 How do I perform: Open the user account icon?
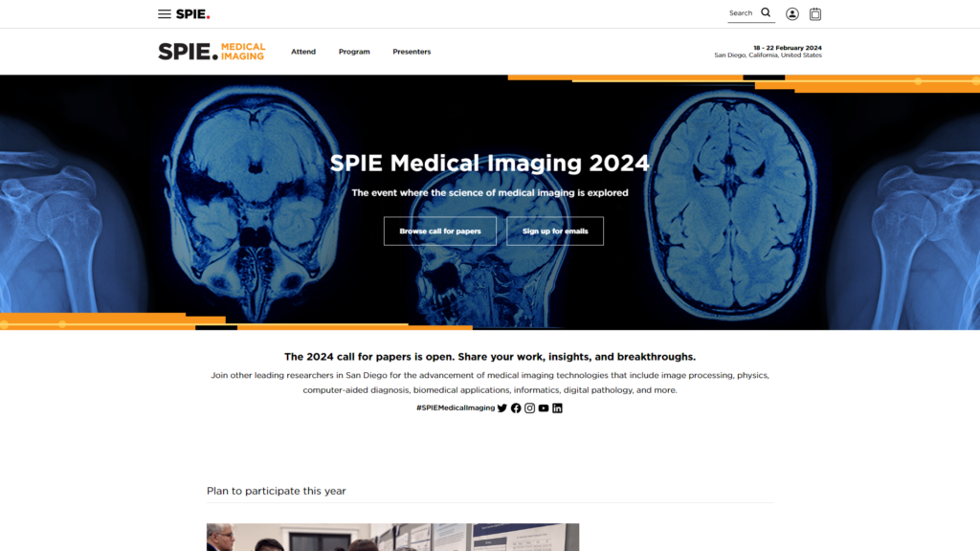coord(791,13)
